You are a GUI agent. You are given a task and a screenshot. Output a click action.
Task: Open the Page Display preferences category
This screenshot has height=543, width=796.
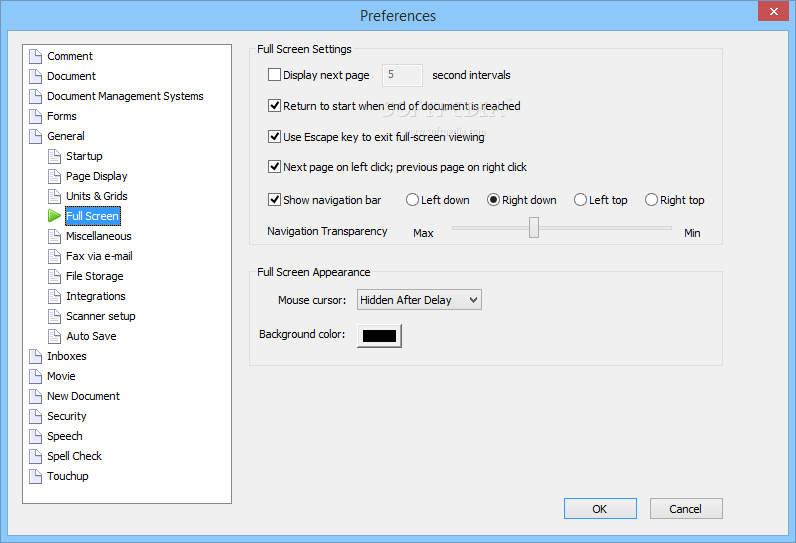point(96,176)
